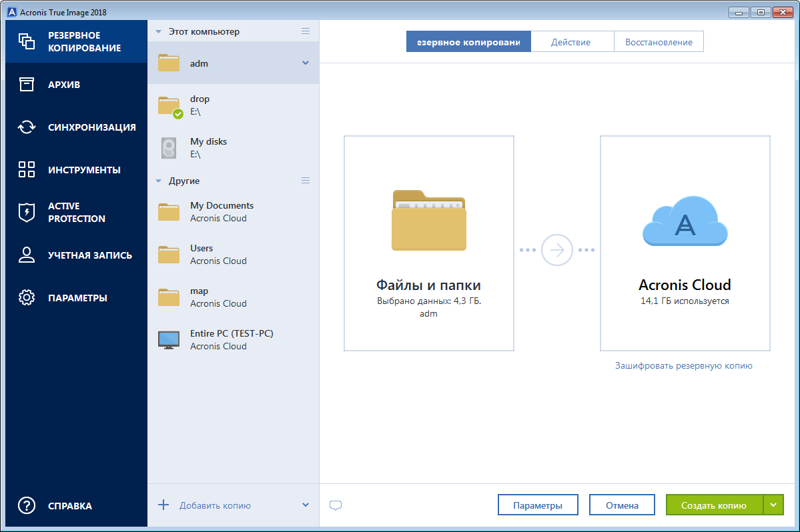Viewport: 800px width, 532px height.
Task: Click the Entire PC monitor icon
Action: tap(169, 340)
